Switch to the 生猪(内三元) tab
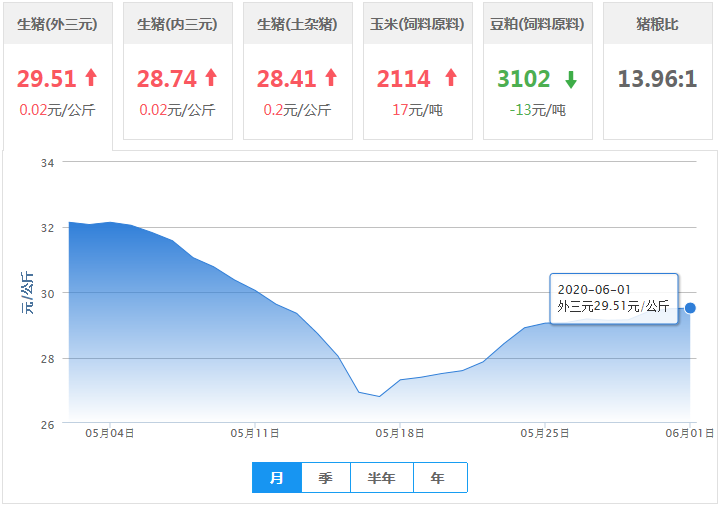 177,24
